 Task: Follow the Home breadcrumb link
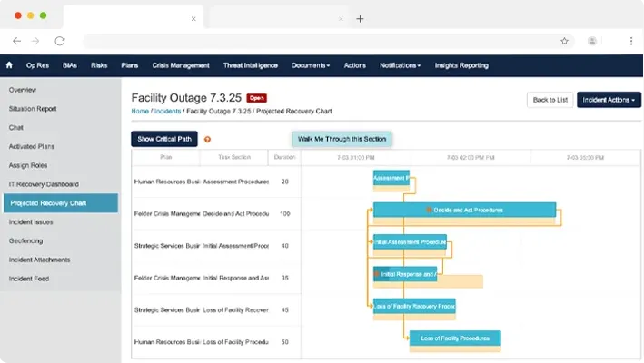(x=140, y=111)
